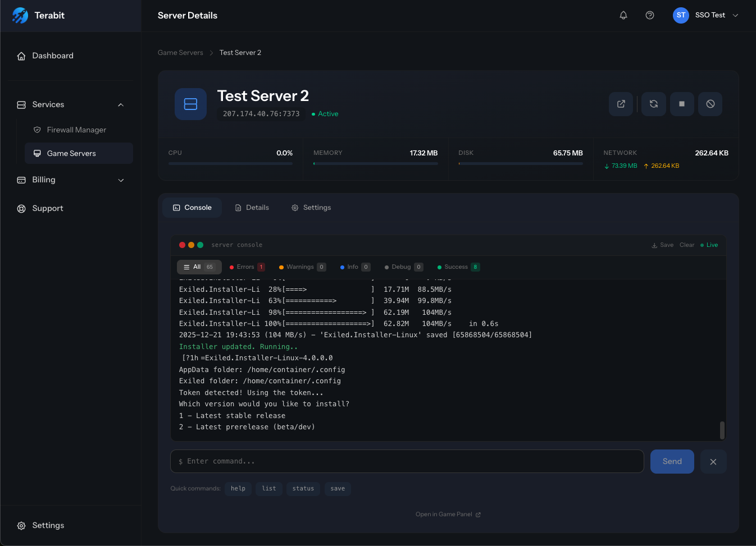The image size is (756, 546).
Task: Expand the Billing section
Action: coord(121,180)
